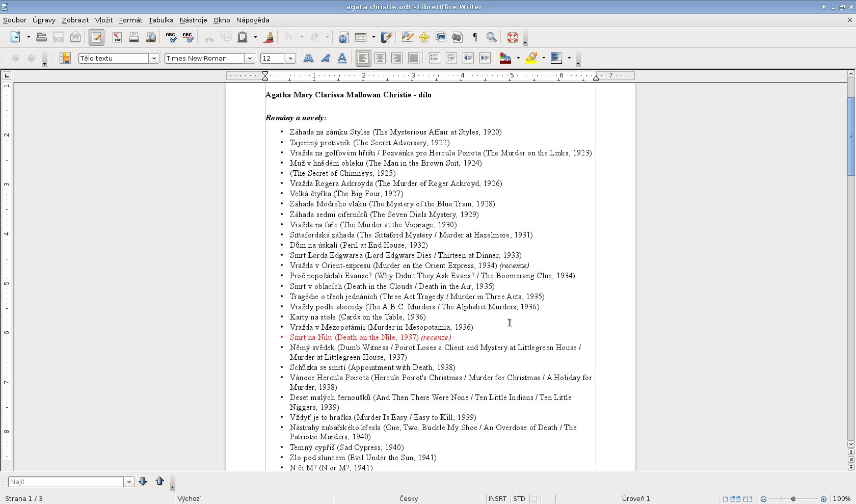Open the Paste options dropdown arrow
The width and height of the screenshot is (856, 504).
[255, 37]
